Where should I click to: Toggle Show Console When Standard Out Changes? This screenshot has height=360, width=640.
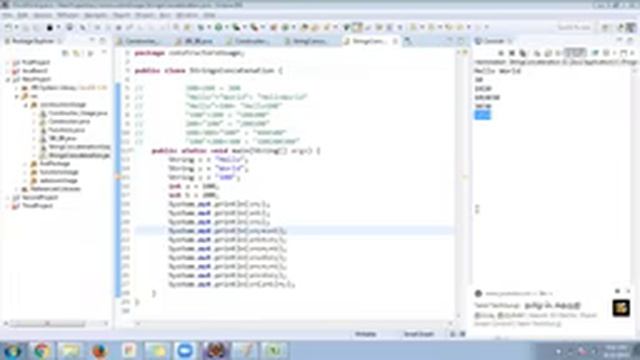(x=569, y=53)
